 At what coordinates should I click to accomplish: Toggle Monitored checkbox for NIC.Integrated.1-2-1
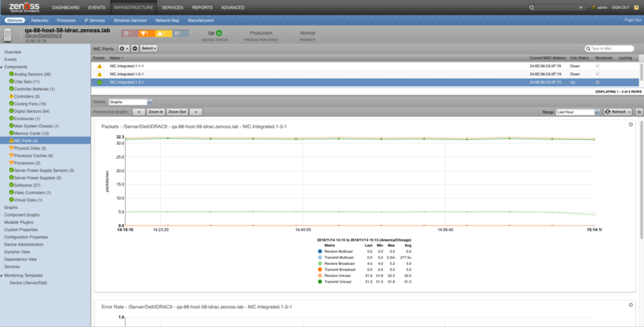(x=597, y=74)
